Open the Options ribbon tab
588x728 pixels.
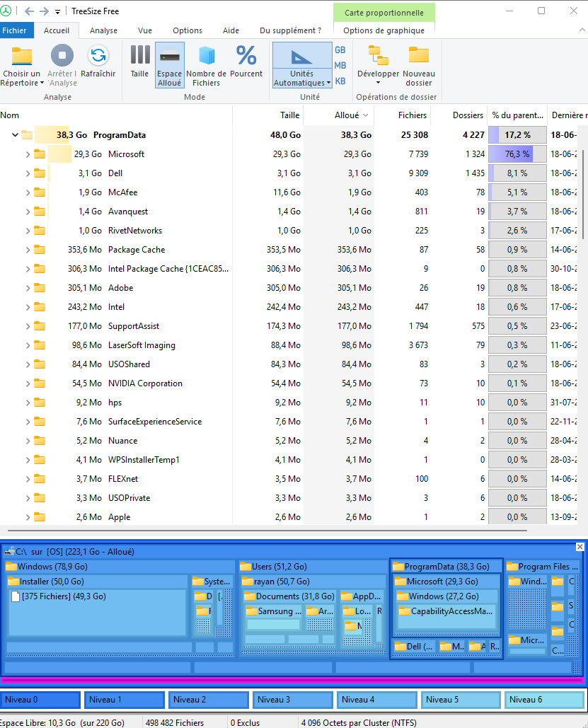click(x=188, y=30)
